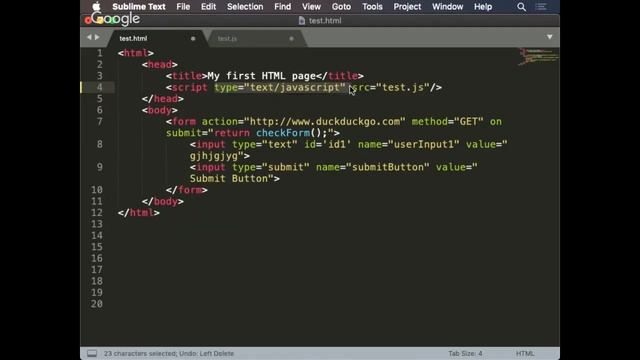Image resolution: width=640 pixels, height=360 pixels.
Task: Click the test.html file icon in title bar
Action: coord(302,20)
